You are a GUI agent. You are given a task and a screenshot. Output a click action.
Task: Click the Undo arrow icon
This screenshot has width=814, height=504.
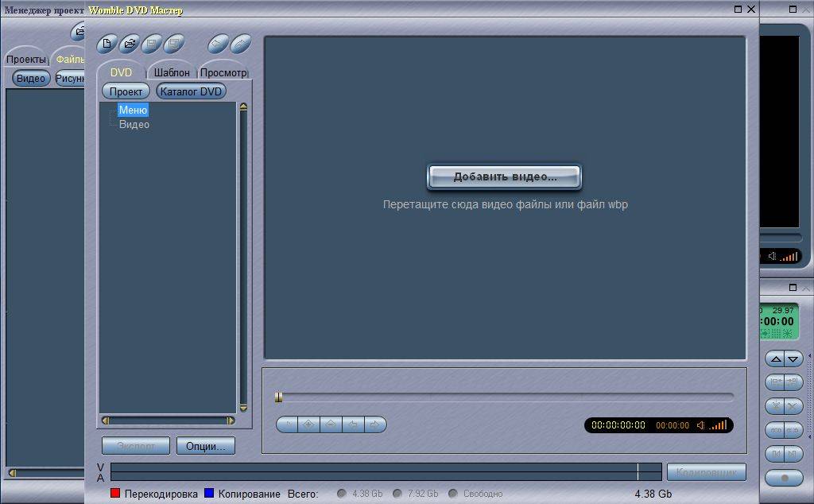coord(219,44)
